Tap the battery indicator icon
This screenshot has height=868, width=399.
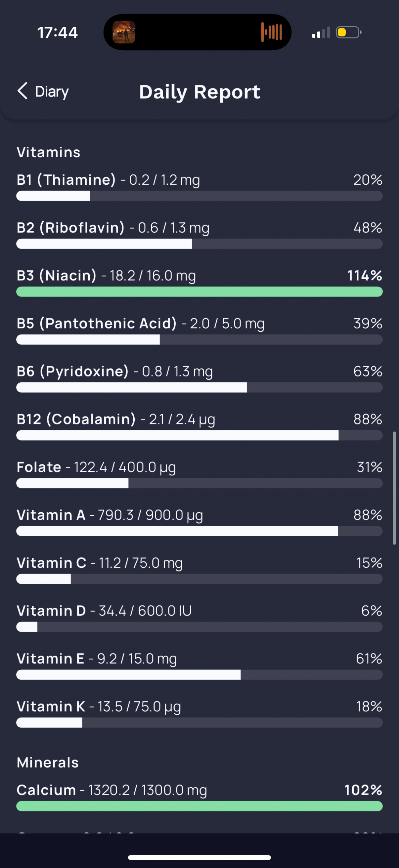coord(348,32)
